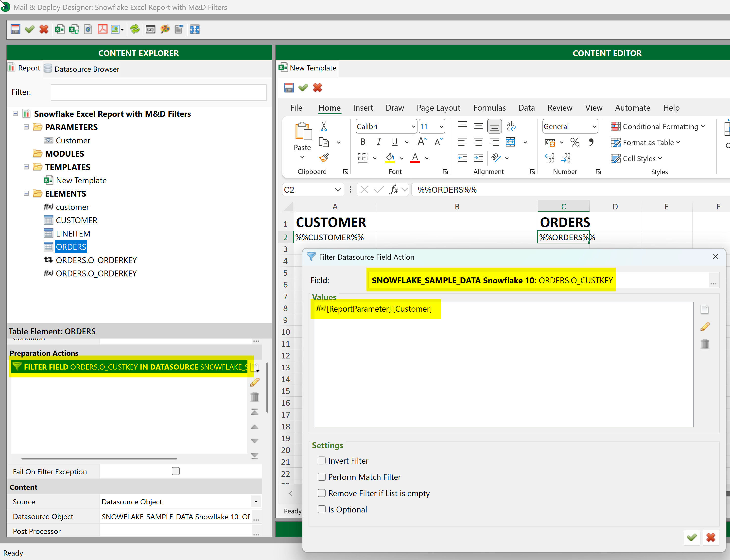Select cell A2 containing %%CUSTOMER%%

pos(335,237)
